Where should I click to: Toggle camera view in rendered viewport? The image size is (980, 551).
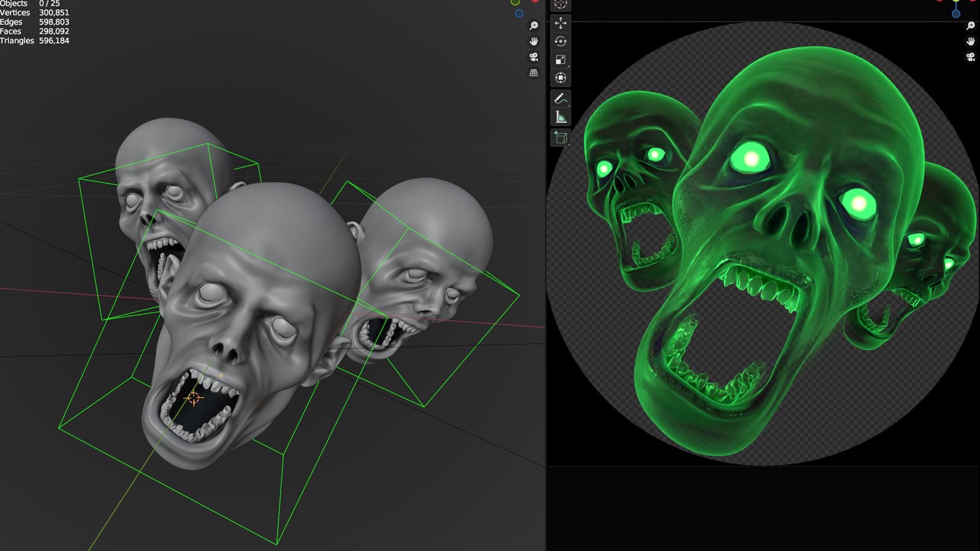click(970, 57)
